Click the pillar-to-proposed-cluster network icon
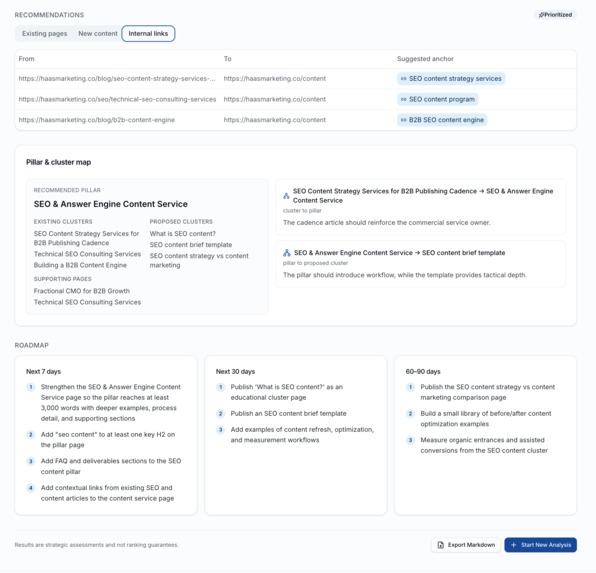Viewport: 596px width, 573px height. tap(287, 253)
